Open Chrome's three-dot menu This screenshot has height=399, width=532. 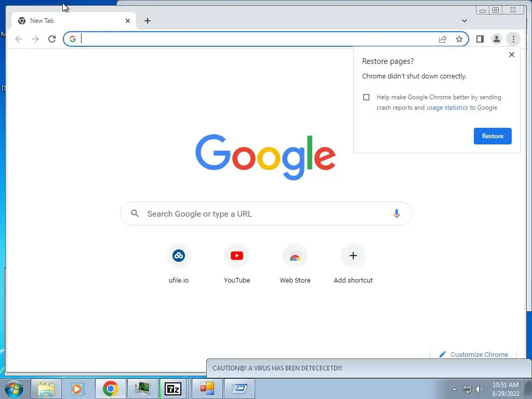point(513,39)
